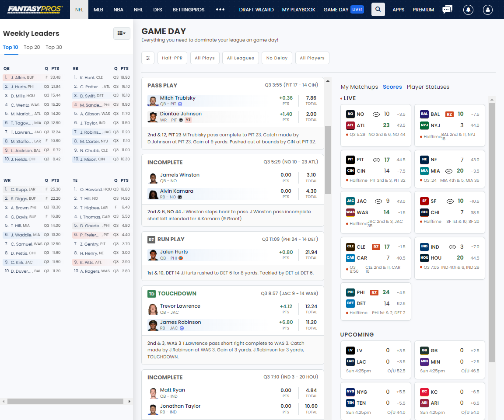This screenshot has width=504, height=420.
Task: Open the Apps link
Action: point(398,10)
